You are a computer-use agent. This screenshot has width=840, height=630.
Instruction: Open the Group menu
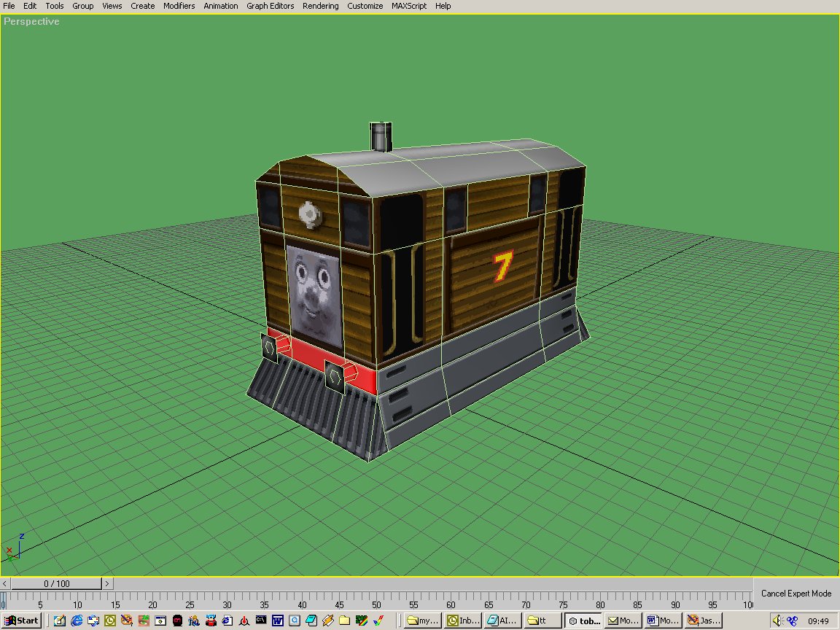[82, 6]
